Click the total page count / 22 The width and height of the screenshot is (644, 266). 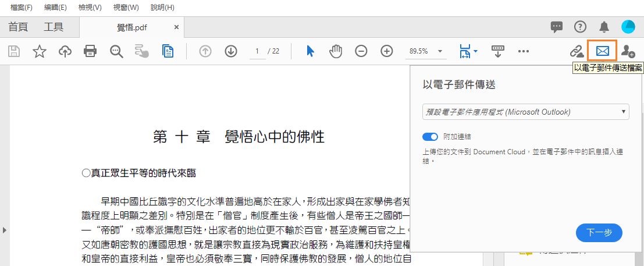point(273,51)
